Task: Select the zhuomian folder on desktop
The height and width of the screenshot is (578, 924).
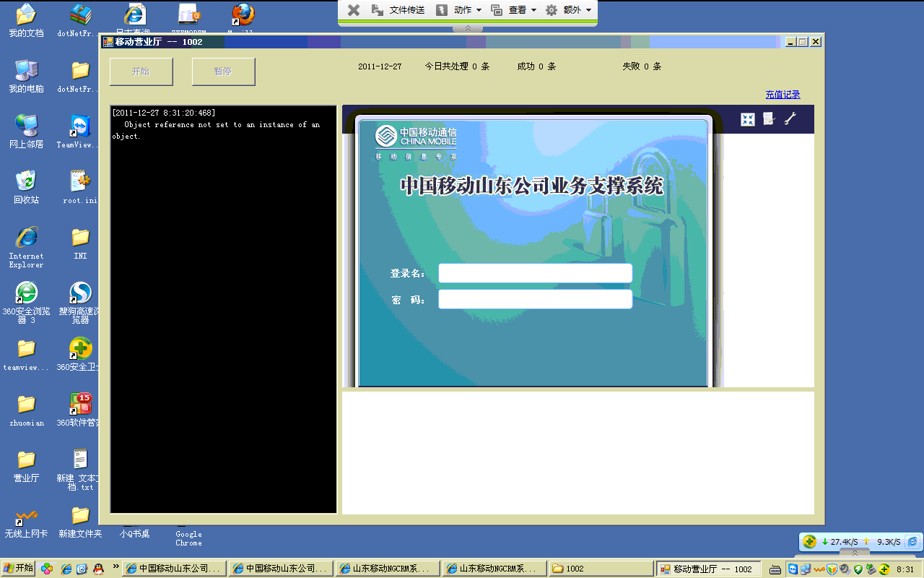Action: tap(26, 410)
